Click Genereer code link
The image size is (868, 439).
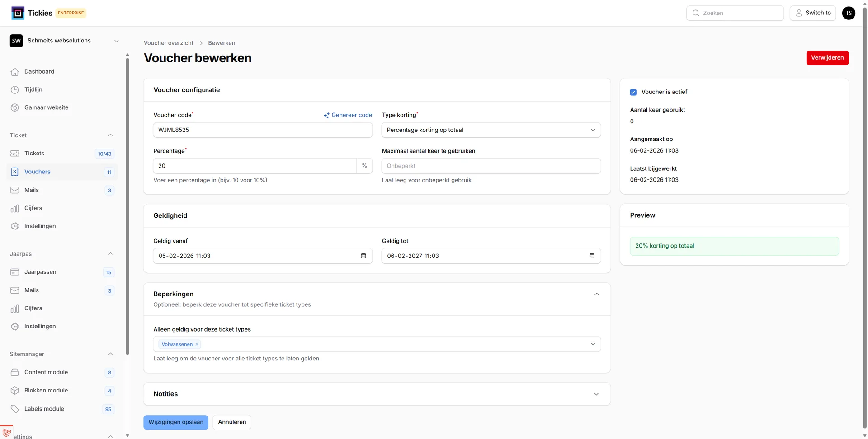[348, 115]
